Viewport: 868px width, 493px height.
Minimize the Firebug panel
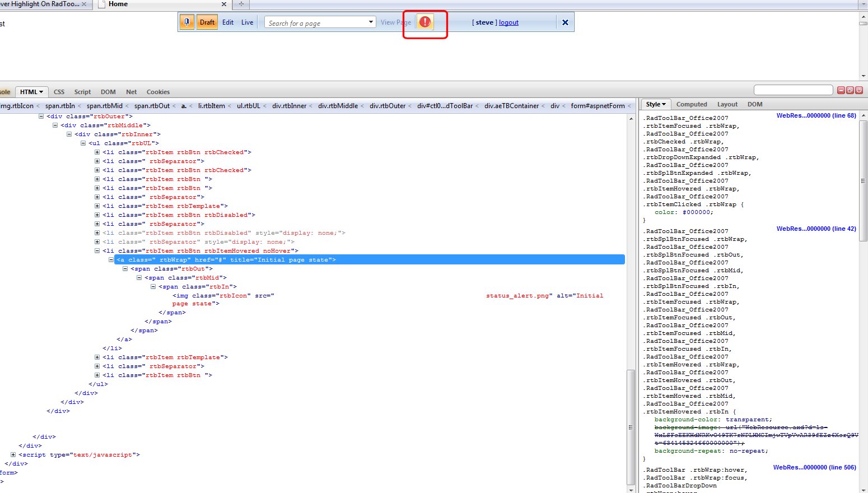(x=841, y=90)
